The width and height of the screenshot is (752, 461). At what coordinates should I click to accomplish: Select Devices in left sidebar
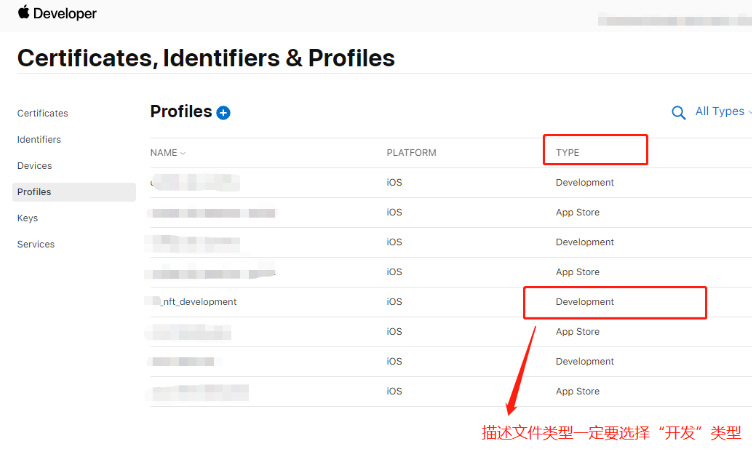click(34, 166)
